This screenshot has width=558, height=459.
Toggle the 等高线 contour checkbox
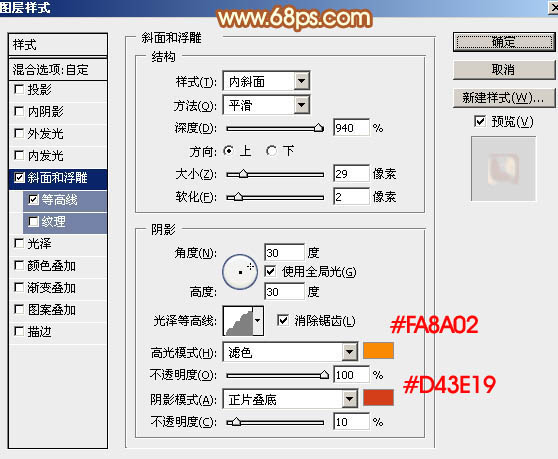click(33, 200)
